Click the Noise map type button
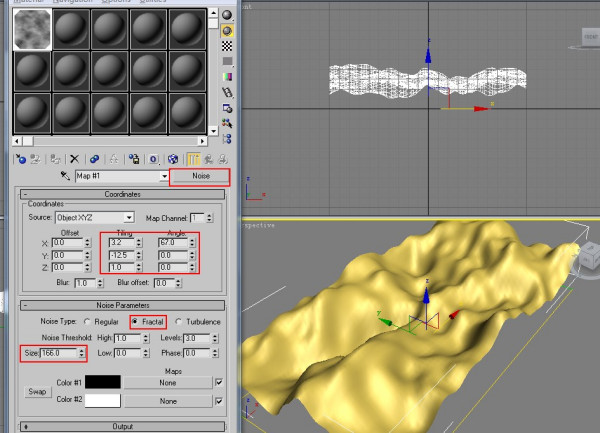 coord(201,176)
